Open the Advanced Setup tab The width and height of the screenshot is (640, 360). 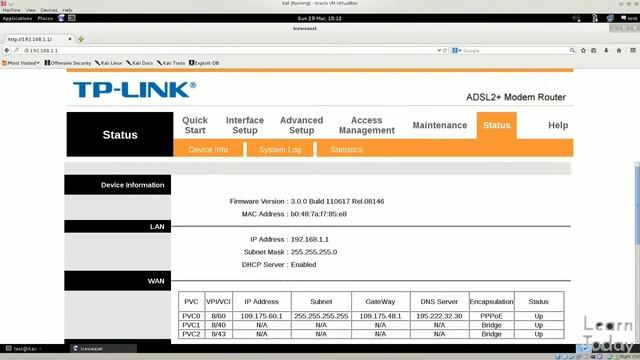[x=302, y=125]
